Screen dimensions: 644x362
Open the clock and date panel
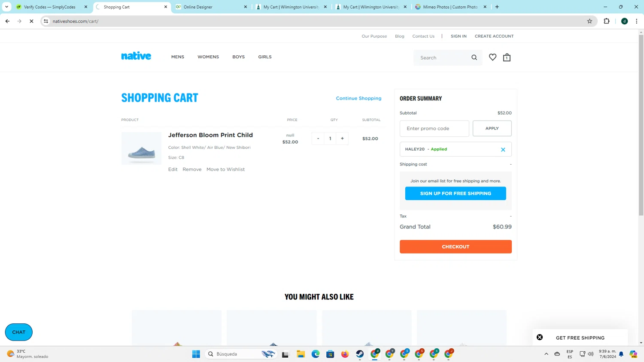pos(608,354)
